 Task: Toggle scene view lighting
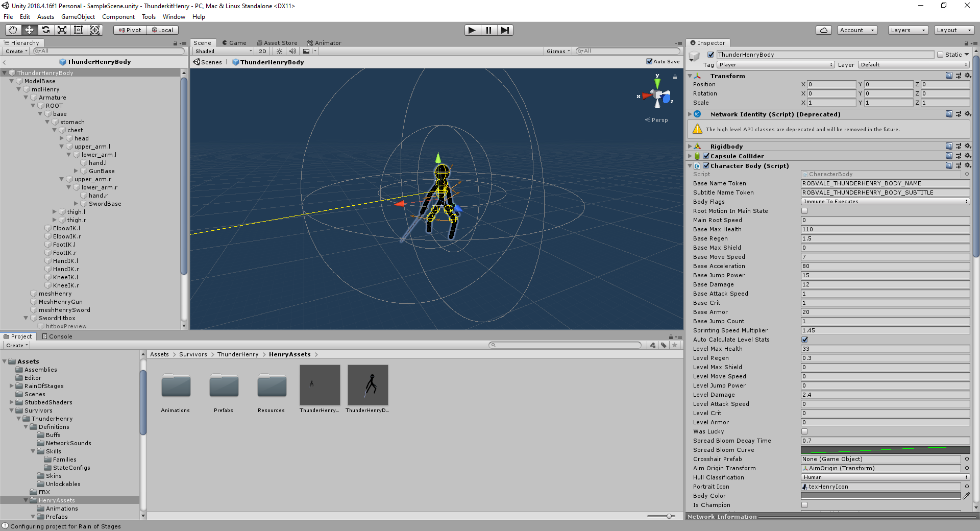pos(279,51)
